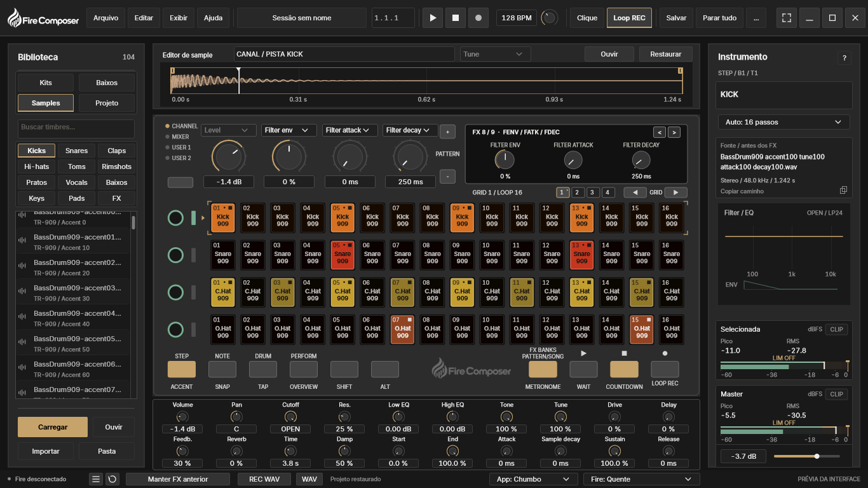Click the Carregar button
Screen dimensions: 868x488
tap(53, 427)
